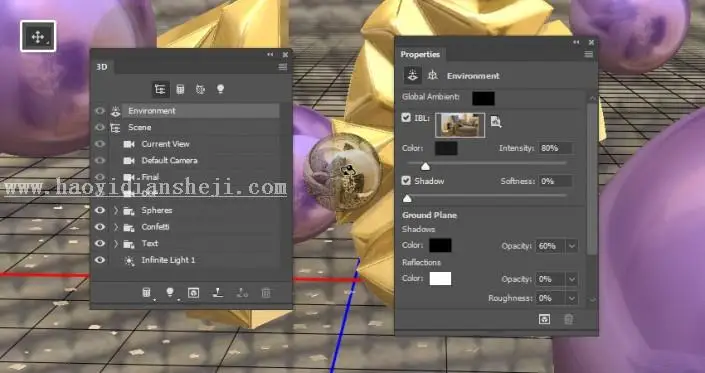This screenshot has height=373, width=705.
Task: Click the Global Ambient color swatch
Action: click(483, 98)
